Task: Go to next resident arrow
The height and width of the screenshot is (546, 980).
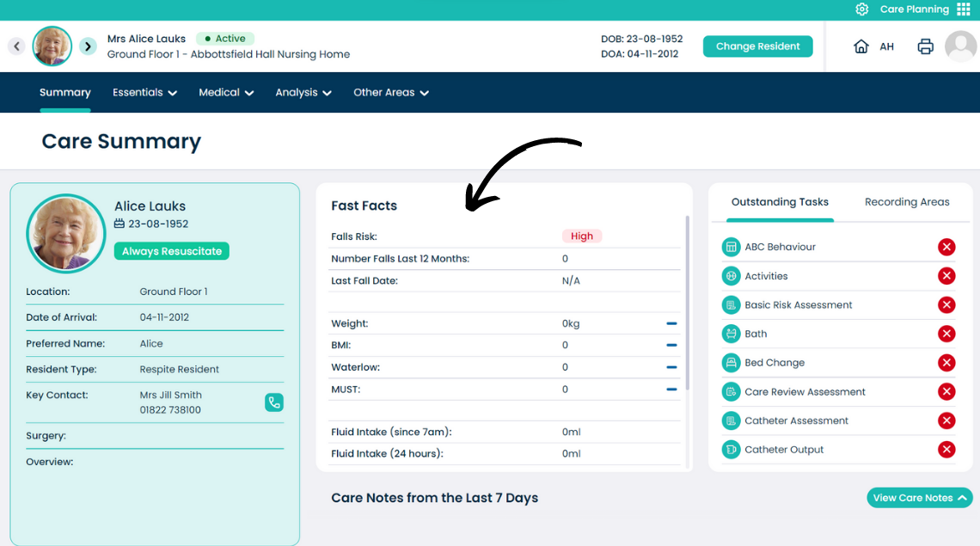Action: click(89, 46)
